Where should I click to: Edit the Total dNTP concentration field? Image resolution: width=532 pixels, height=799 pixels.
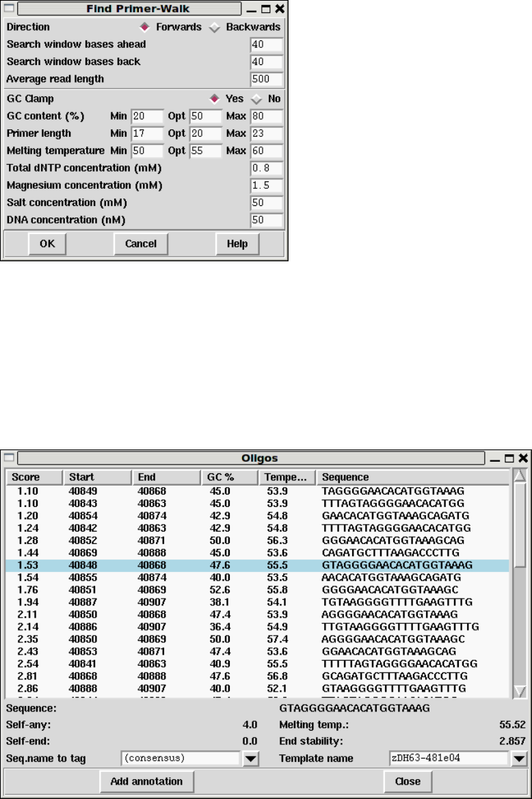point(267,168)
